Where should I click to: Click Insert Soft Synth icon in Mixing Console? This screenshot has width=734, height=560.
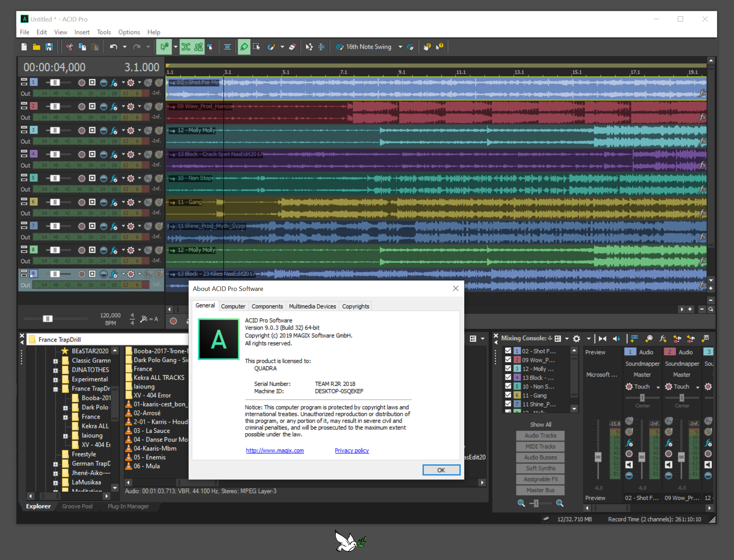pos(705,338)
